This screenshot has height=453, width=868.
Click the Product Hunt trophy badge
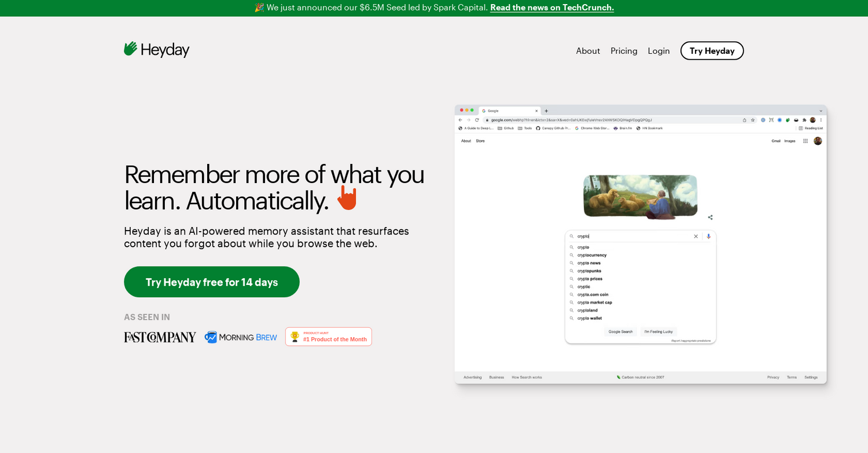(295, 336)
